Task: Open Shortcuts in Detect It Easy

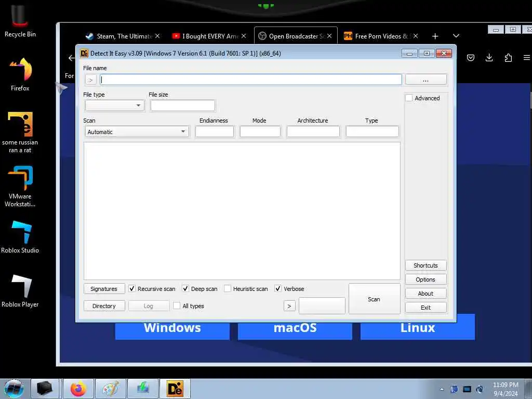Action: pos(426,265)
